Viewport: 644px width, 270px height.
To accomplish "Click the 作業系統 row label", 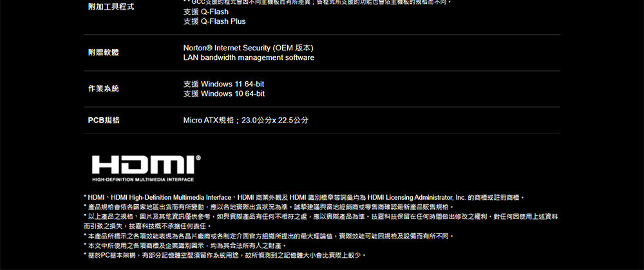I will 104,89.
